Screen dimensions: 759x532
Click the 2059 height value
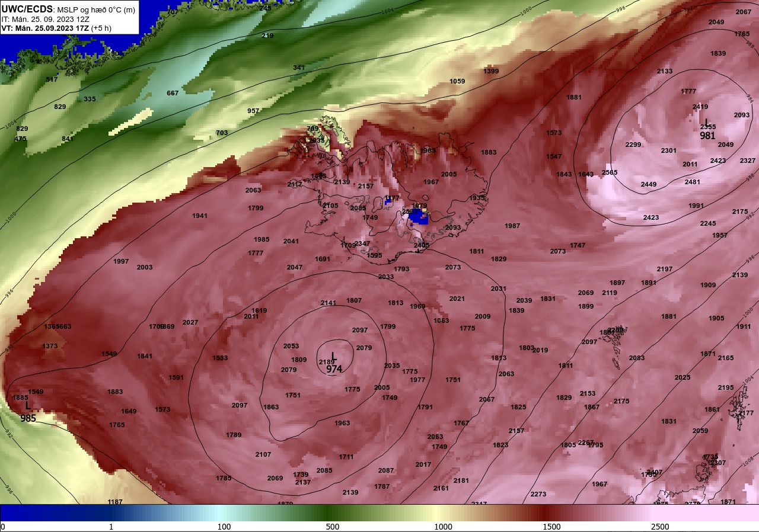pyautogui.click(x=700, y=431)
